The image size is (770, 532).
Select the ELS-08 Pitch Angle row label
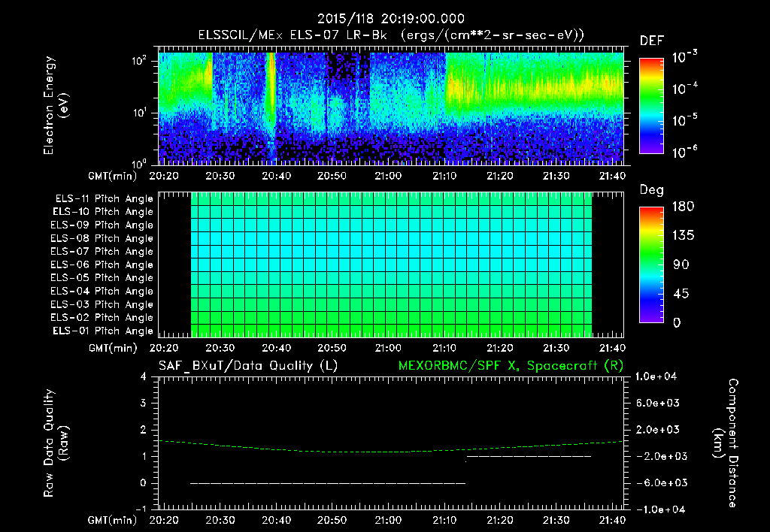click(102, 238)
